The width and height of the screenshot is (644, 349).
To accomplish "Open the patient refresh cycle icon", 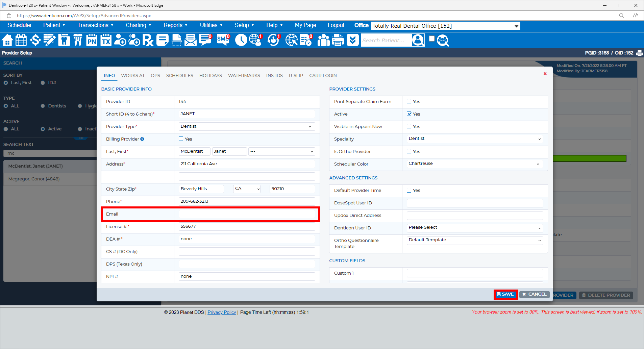I will pyautogui.click(x=273, y=40).
